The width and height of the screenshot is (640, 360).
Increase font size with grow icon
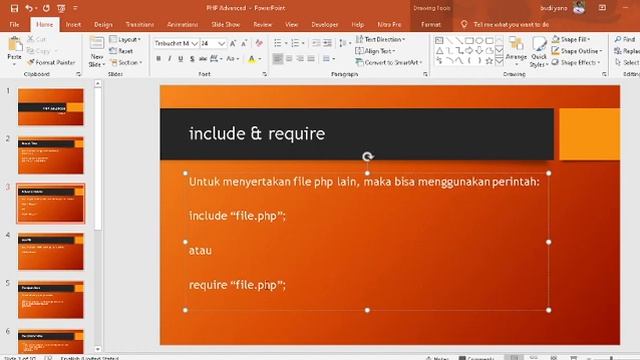pos(233,43)
